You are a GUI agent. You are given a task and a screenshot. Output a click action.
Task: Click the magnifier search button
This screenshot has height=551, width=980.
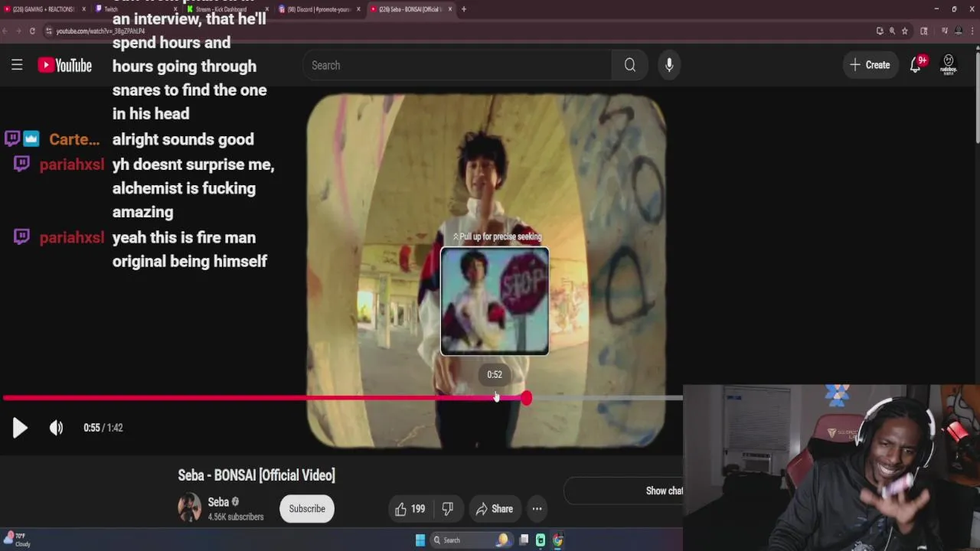pos(629,65)
